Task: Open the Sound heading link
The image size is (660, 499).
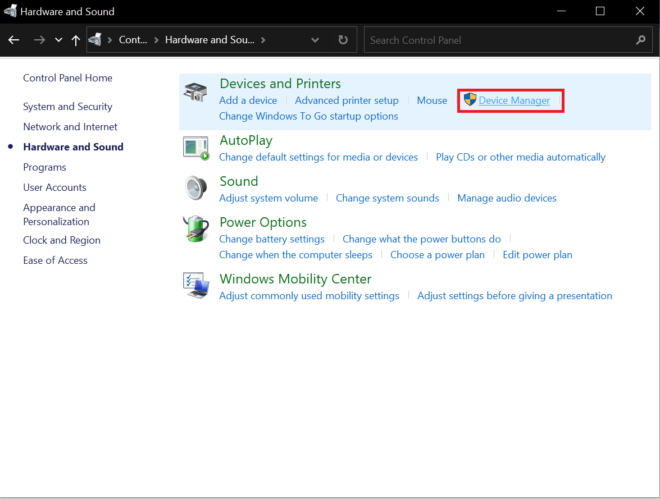Action: [x=239, y=181]
